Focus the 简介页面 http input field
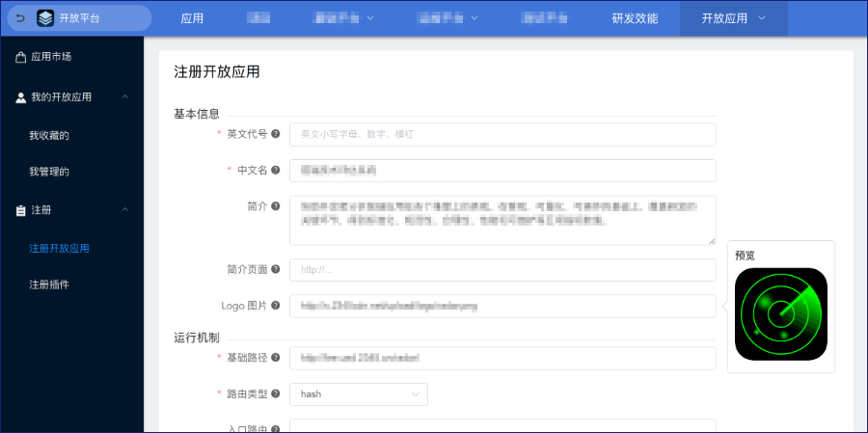 [x=502, y=270]
